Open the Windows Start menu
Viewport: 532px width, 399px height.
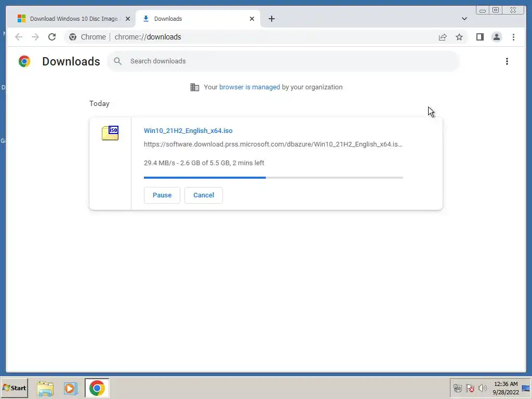(14, 388)
